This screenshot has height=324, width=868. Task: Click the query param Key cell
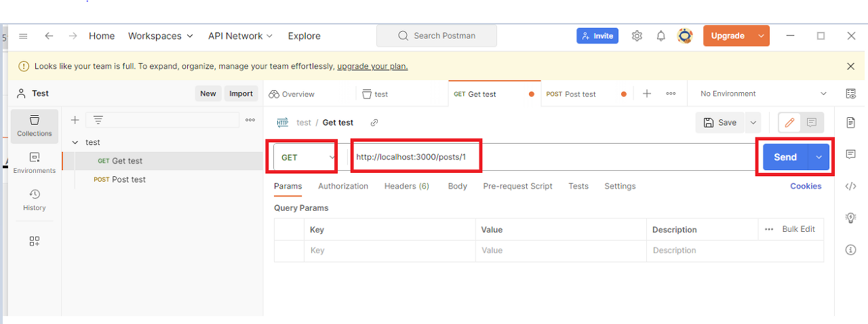click(390, 250)
